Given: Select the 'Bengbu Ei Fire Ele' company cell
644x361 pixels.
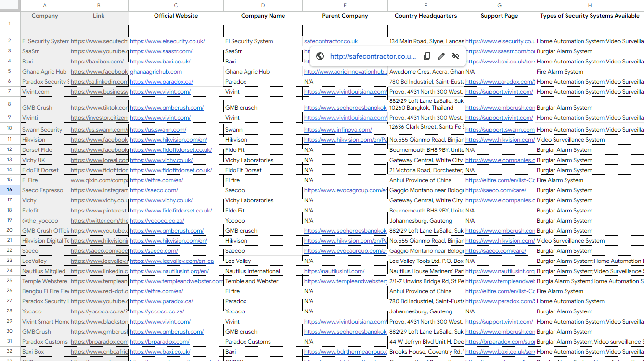Looking at the screenshot, I should tap(45, 291).
